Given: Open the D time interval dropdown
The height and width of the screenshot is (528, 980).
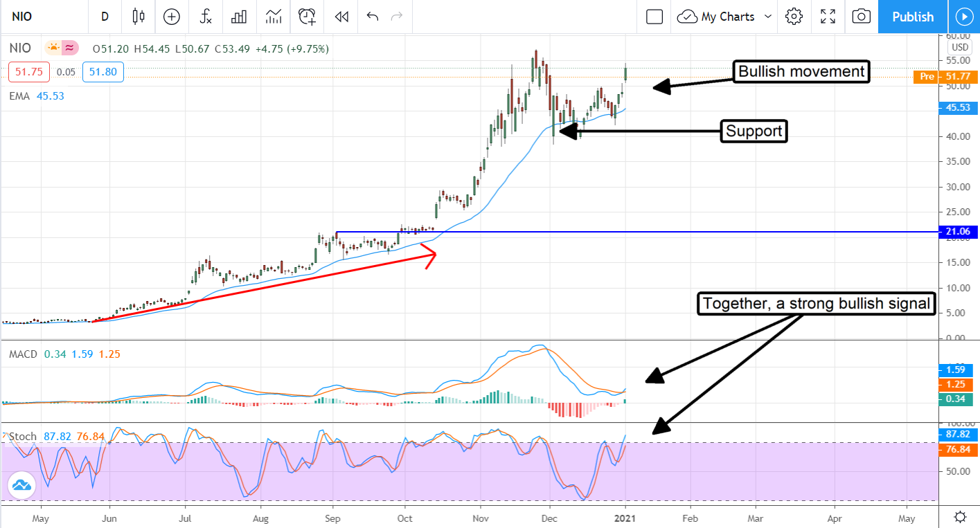Looking at the screenshot, I should coord(105,17).
